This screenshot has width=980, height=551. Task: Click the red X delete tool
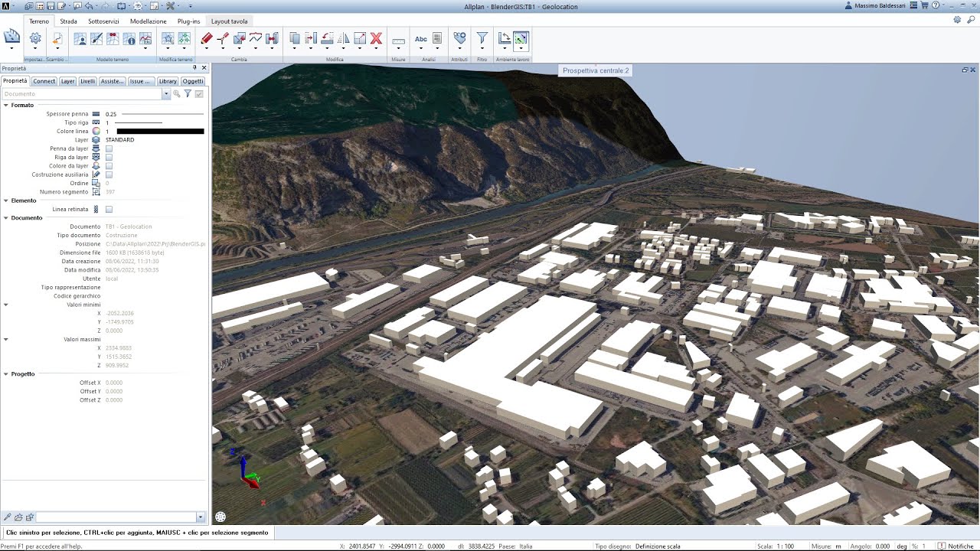376,38
